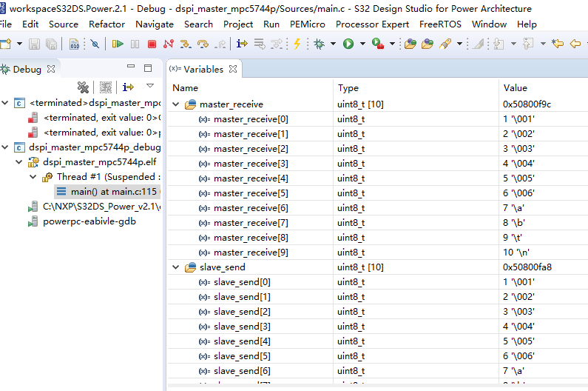Close the Debug view tab
Viewport: 588px width, 391px height.
click(51, 69)
